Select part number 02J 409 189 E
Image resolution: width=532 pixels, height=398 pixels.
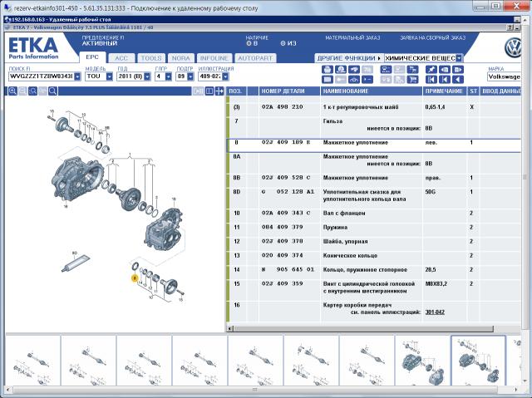pyautogui.click(x=286, y=142)
